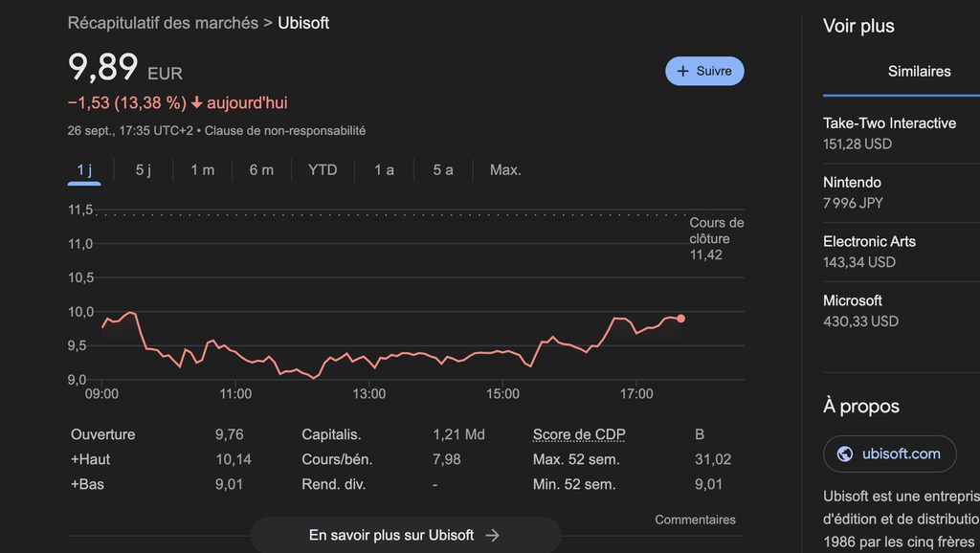
Task: Switch to the 5 j time range
Action: [x=144, y=170]
